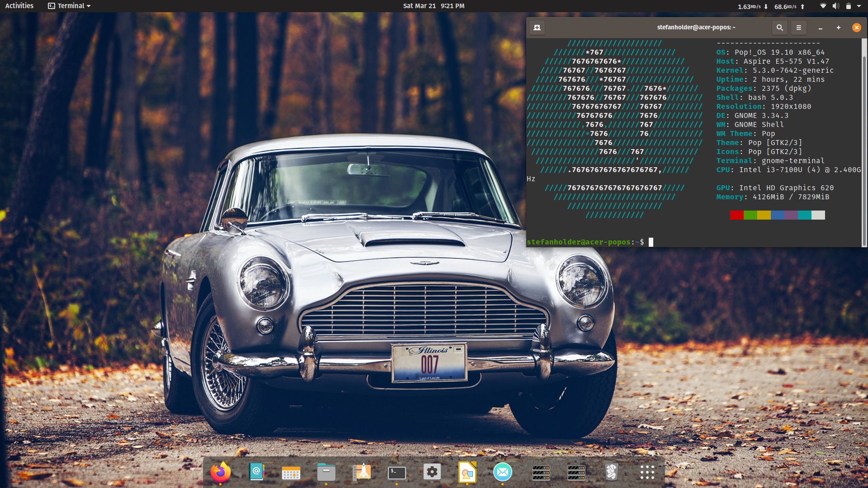Launch the Pop!_Shop rocket icon

(361, 472)
